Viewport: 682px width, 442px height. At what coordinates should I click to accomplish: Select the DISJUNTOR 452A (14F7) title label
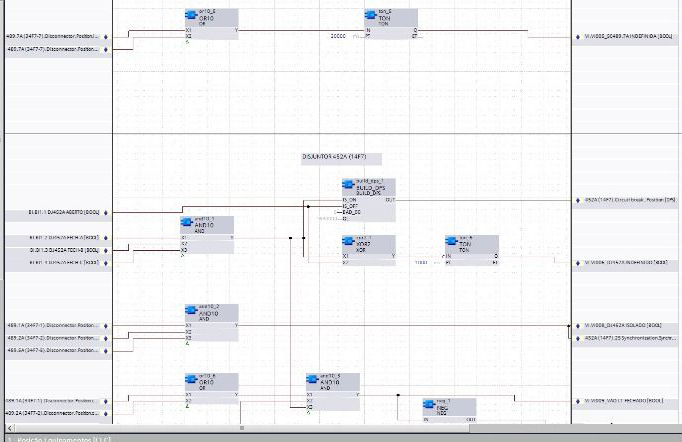click(x=341, y=158)
